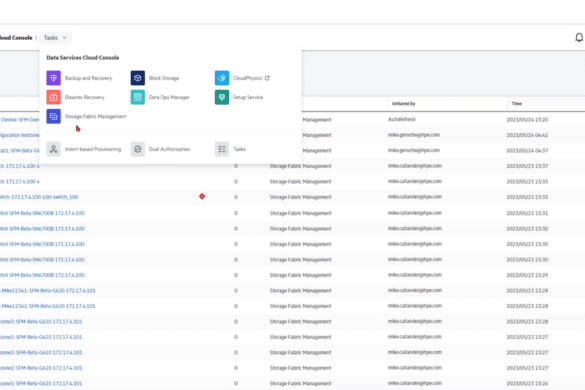The height and width of the screenshot is (390, 585).
Task: Click the red diamond error status indicator
Action: 202,196
